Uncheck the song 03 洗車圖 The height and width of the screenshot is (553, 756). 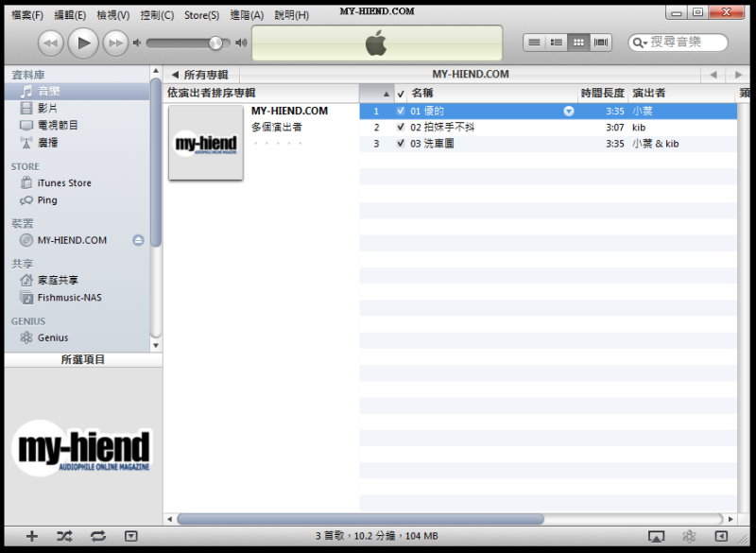(x=401, y=144)
